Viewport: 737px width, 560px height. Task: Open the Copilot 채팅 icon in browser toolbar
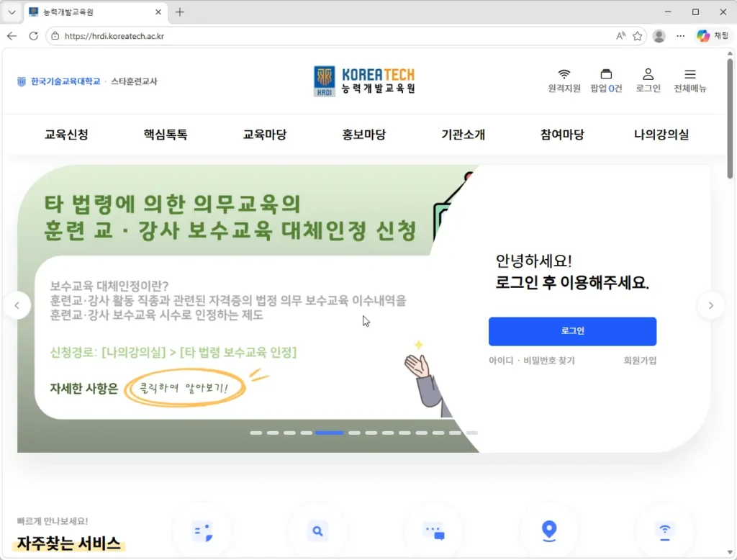pyautogui.click(x=709, y=35)
